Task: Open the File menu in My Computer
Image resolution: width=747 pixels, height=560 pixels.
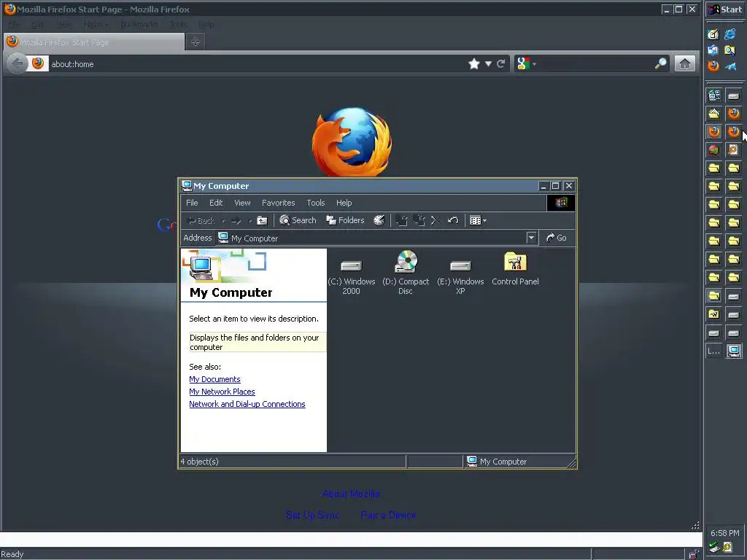Action: [x=192, y=203]
